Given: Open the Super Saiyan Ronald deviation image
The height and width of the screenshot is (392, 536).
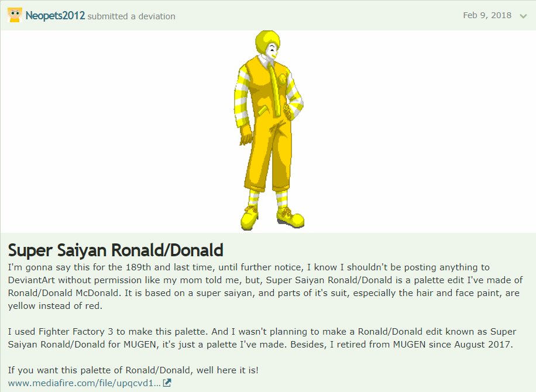Looking at the screenshot, I should 269,130.
